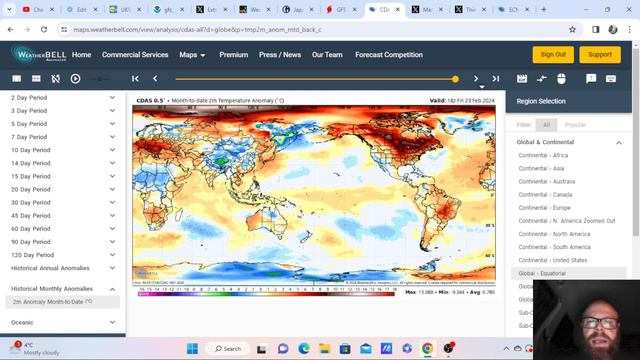Click the WeatherBell logo
Viewport: 640px width, 360px height.
40,55
